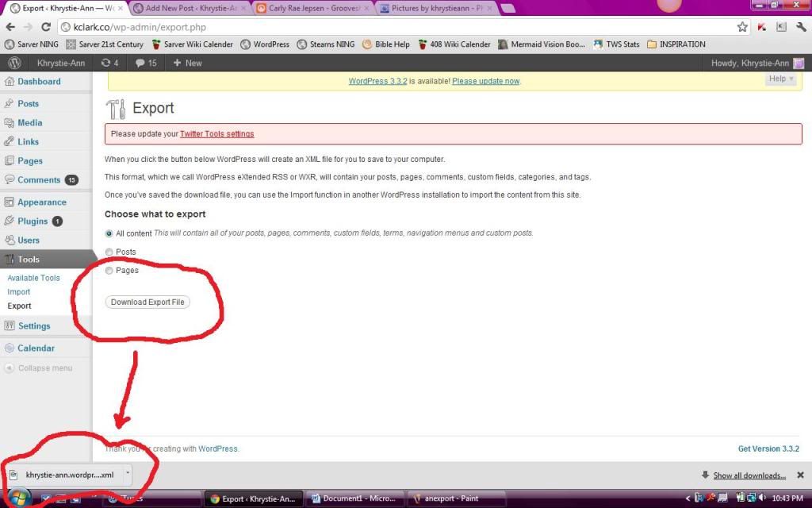812x508 pixels.
Task: Open the 408 Wiki Calender bookmark
Action: 454,44
